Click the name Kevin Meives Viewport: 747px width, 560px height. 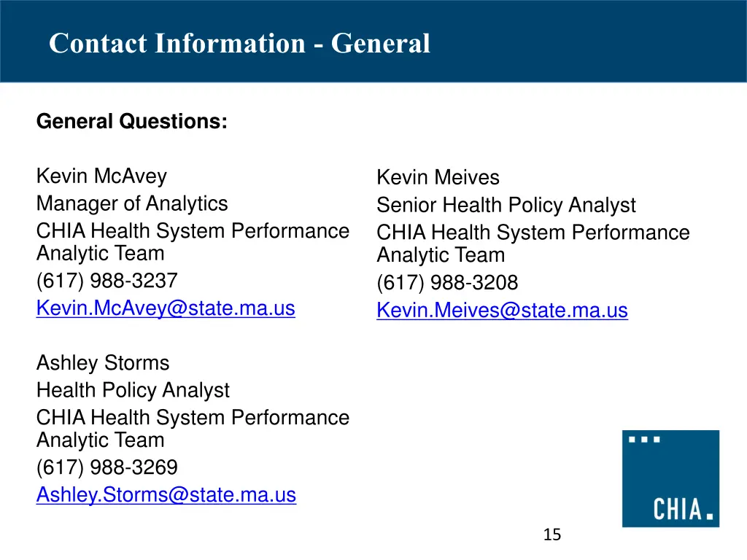[x=438, y=177]
